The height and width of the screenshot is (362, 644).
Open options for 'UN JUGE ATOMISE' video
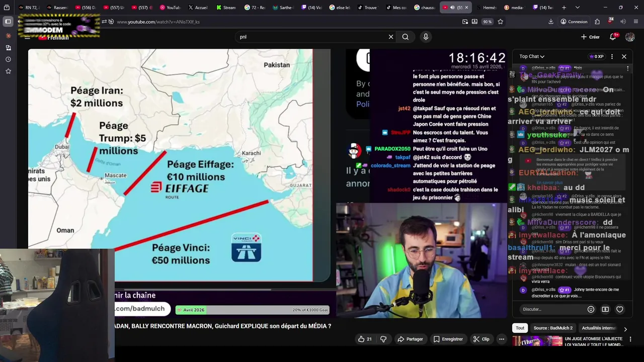point(630,339)
